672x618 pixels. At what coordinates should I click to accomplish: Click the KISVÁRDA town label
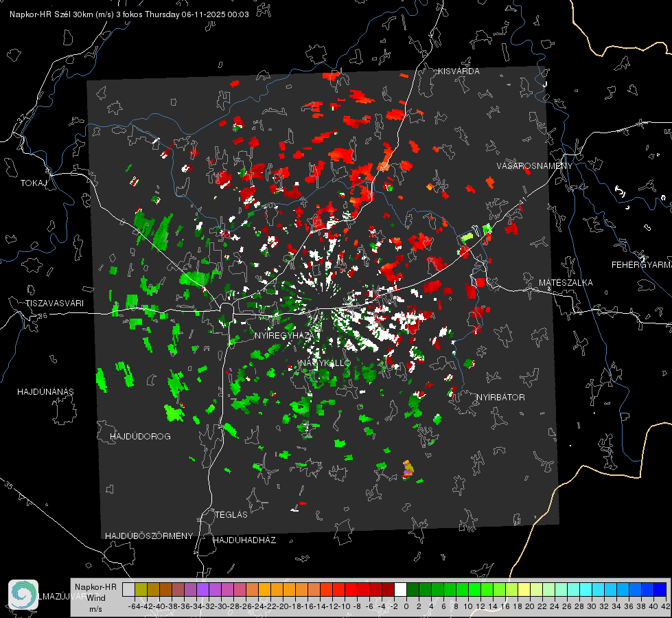point(459,71)
